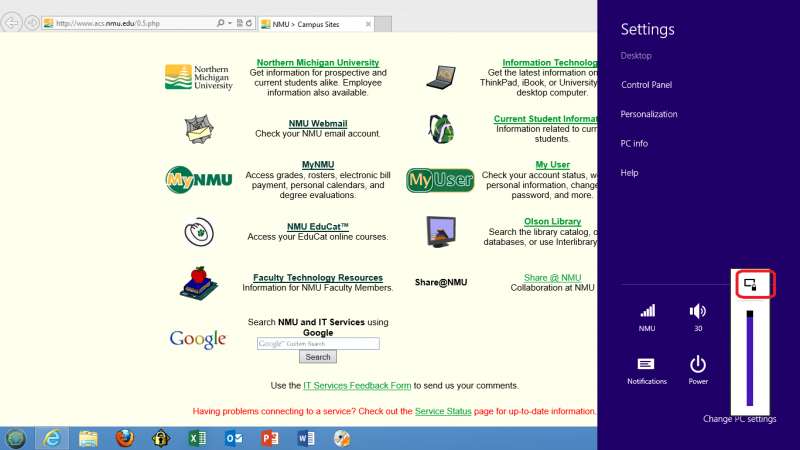Screen dimensions: 800x450
Task: Open the address bar dropdown arrow
Action: point(230,23)
